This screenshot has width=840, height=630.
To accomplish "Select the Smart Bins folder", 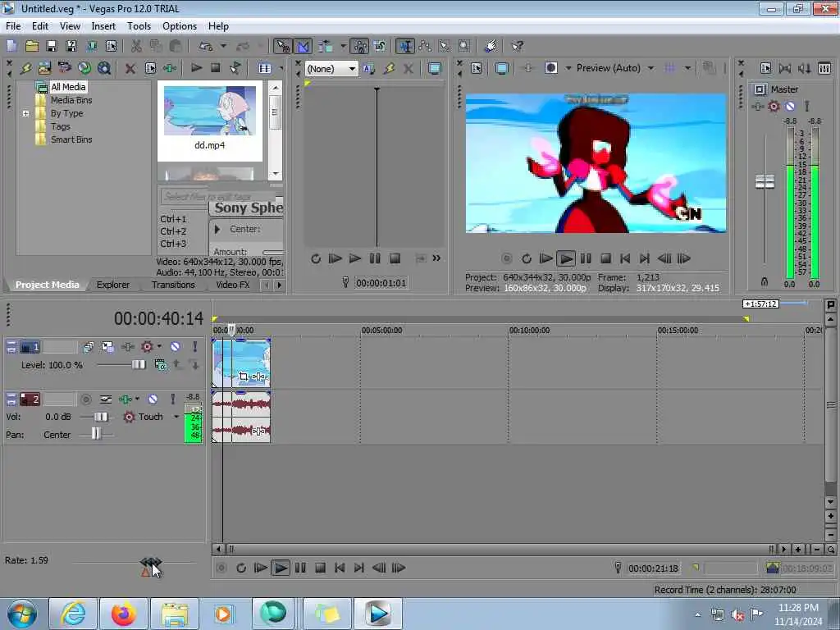I will tap(71, 139).
